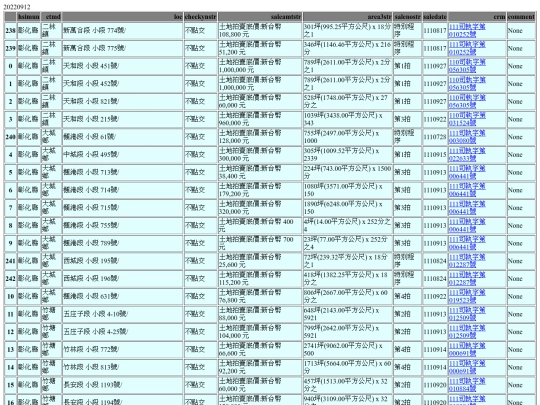Open the 056305 case link in row 1
Image resolution: width=540 pixels, height=405 pixels.
coord(467,84)
